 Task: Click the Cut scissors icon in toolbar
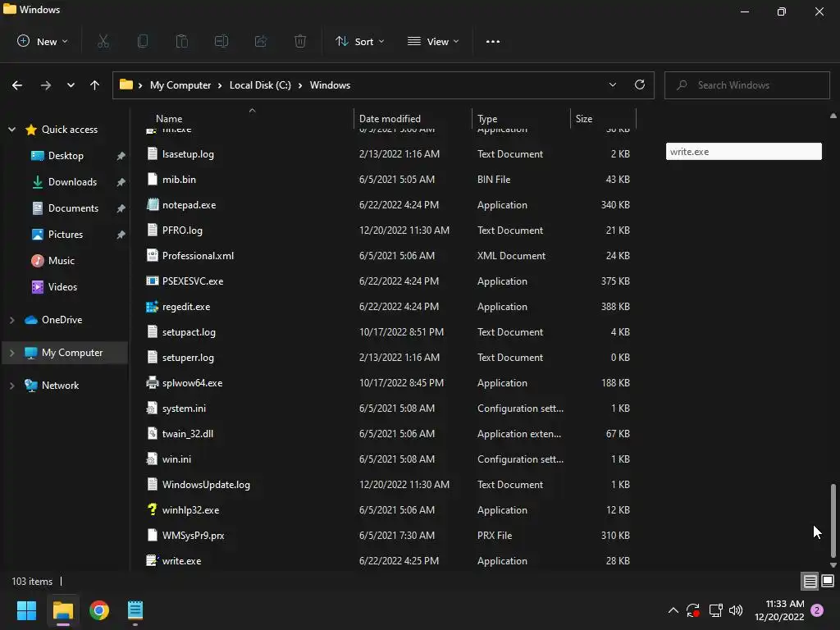coord(103,41)
